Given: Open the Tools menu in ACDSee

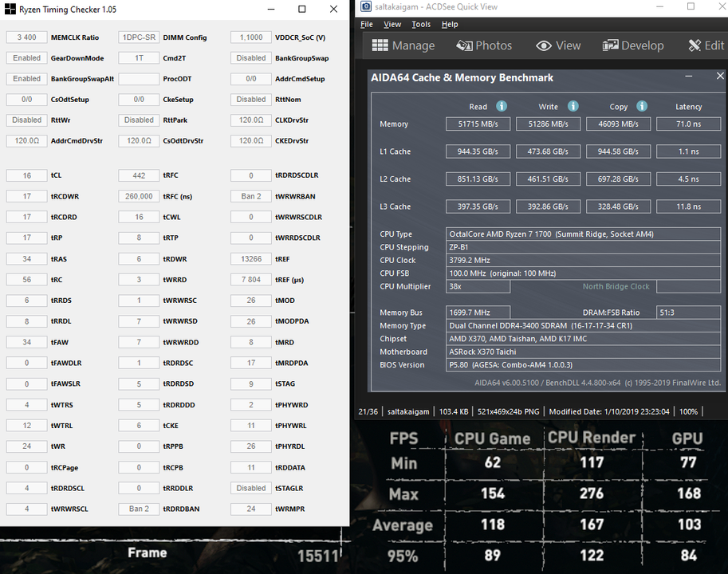Looking at the screenshot, I should 421,24.
